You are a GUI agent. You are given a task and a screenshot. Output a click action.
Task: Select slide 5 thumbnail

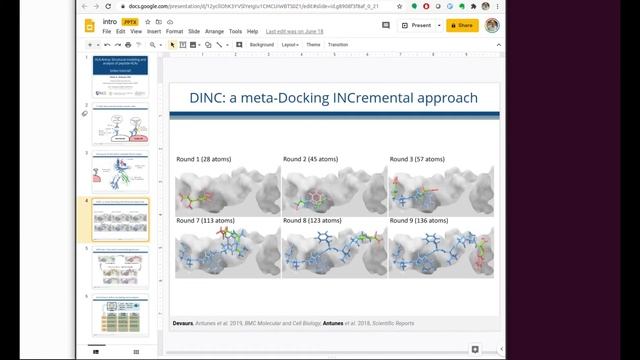(x=120, y=267)
